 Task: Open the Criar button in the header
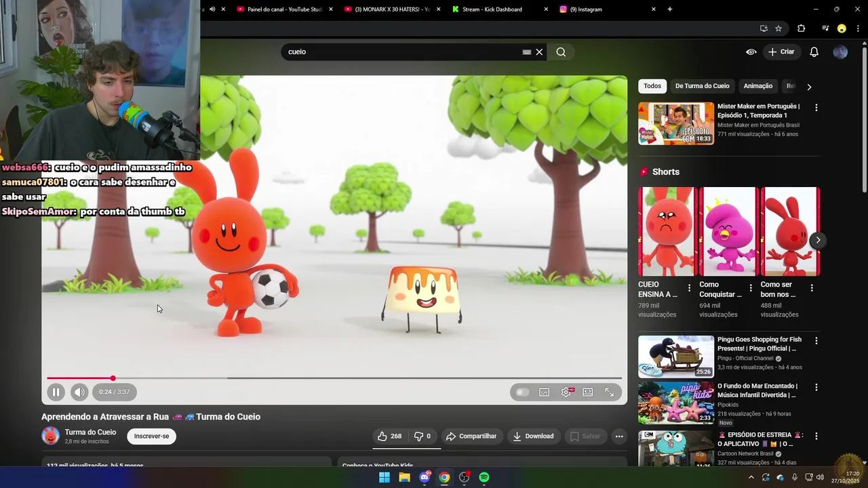[x=781, y=52]
